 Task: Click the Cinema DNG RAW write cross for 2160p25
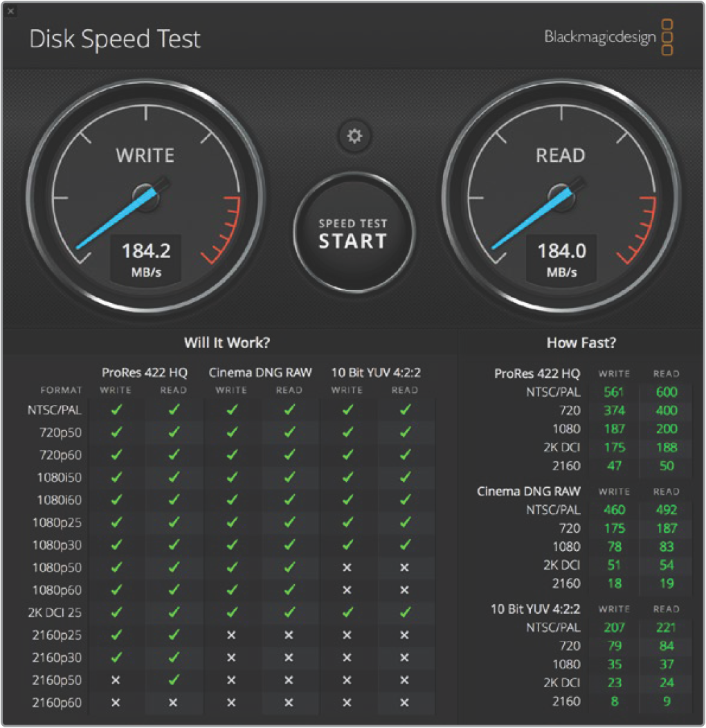(x=231, y=635)
